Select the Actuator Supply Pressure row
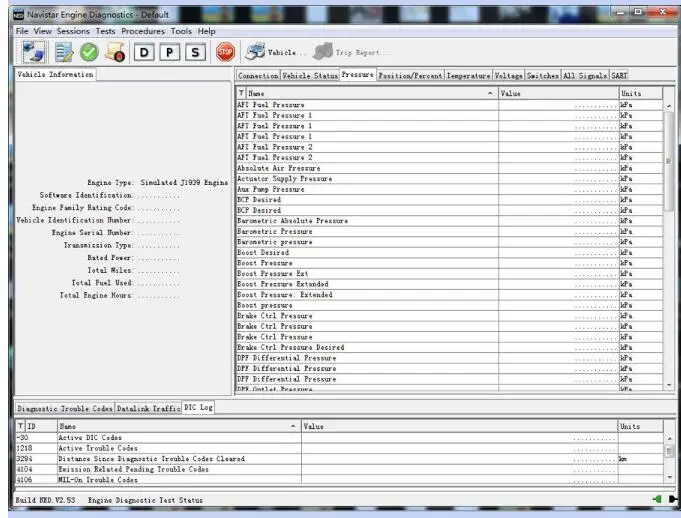 pyautogui.click(x=450, y=178)
